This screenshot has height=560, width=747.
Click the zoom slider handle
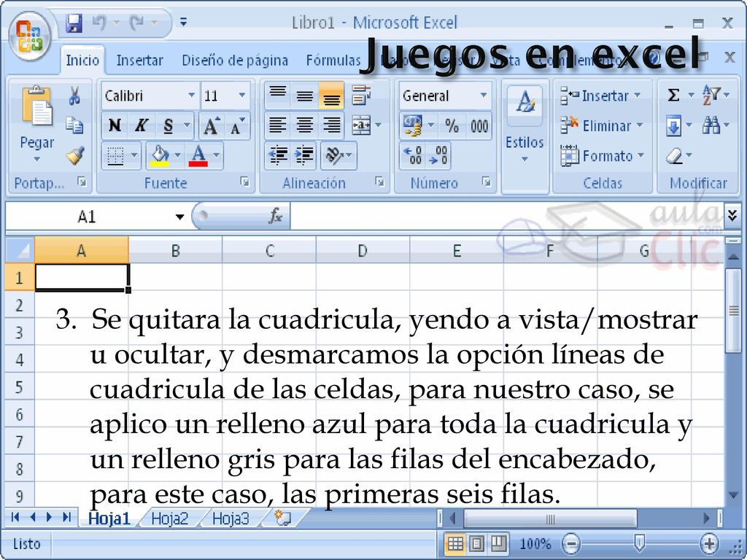(639, 542)
